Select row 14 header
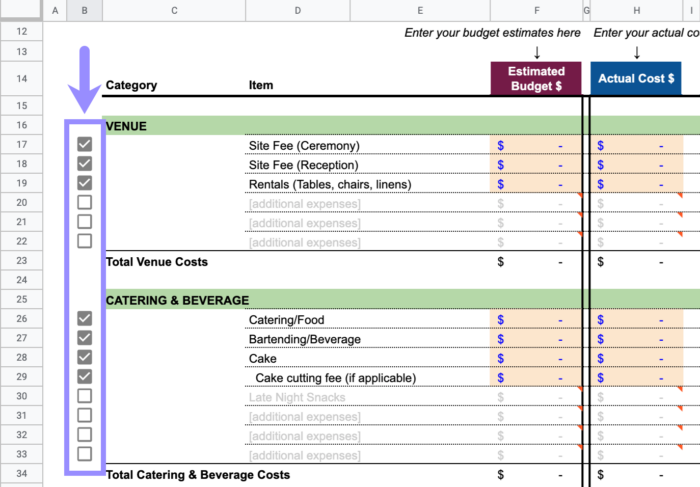Screen dimensions: 700x487 coord(21,79)
